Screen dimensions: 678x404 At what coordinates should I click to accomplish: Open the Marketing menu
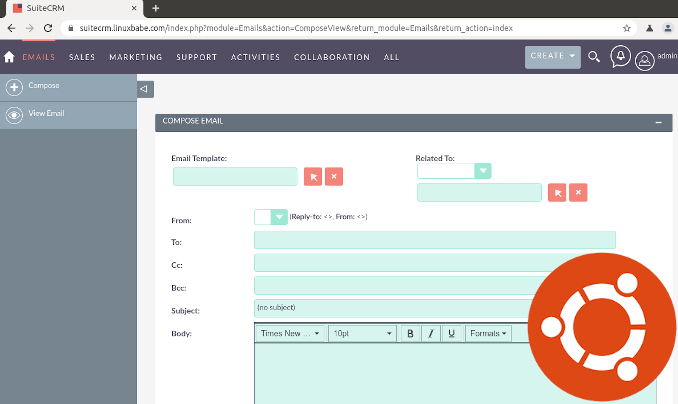[x=135, y=57]
